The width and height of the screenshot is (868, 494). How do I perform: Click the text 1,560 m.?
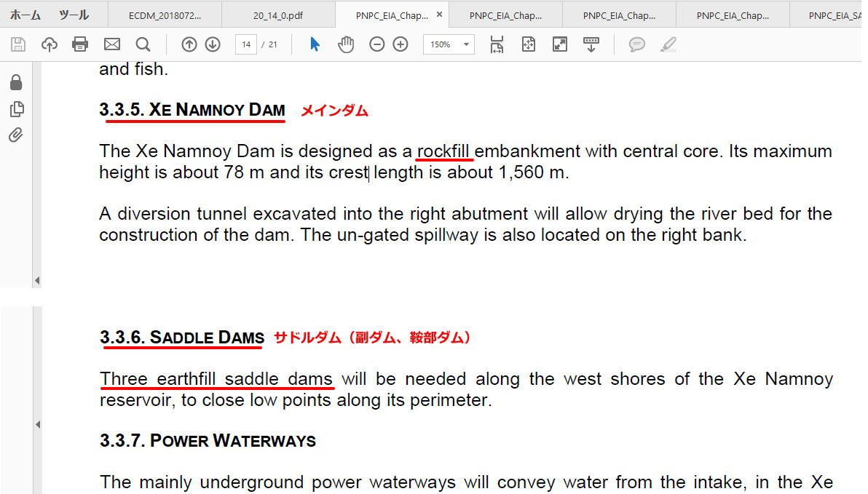[532, 172]
